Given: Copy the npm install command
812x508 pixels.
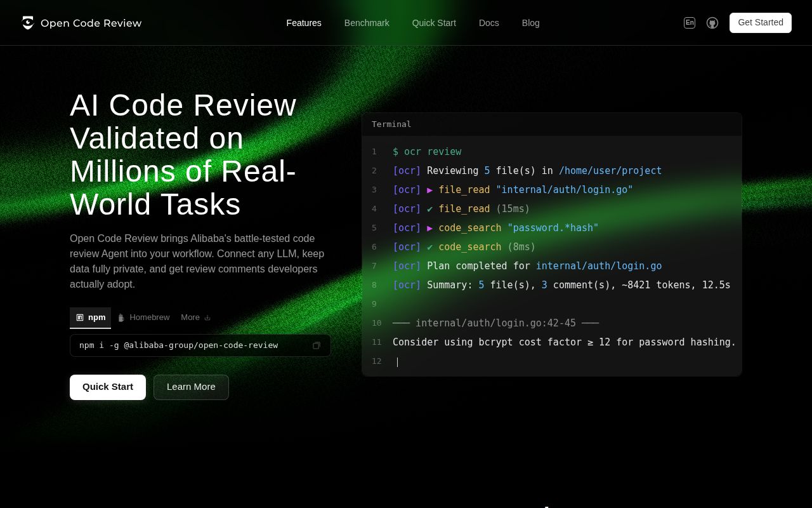Looking at the screenshot, I should (316, 345).
